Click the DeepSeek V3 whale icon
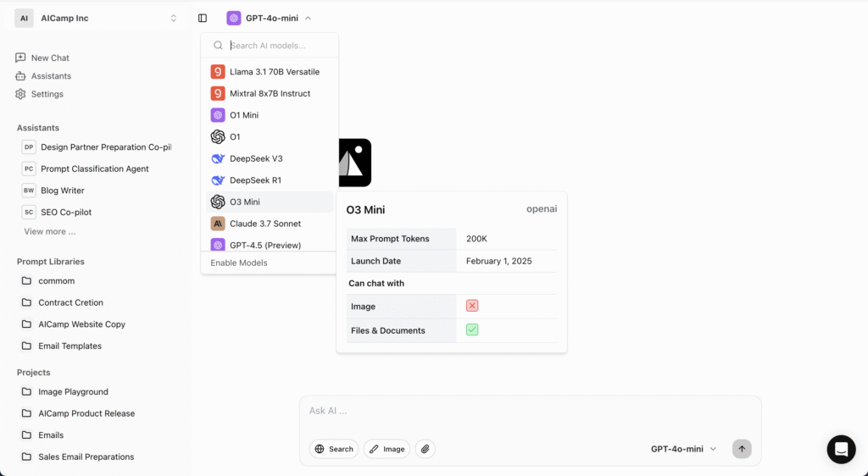Image resolution: width=868 pixels, height=476 pixels. [x=218, y=158]
